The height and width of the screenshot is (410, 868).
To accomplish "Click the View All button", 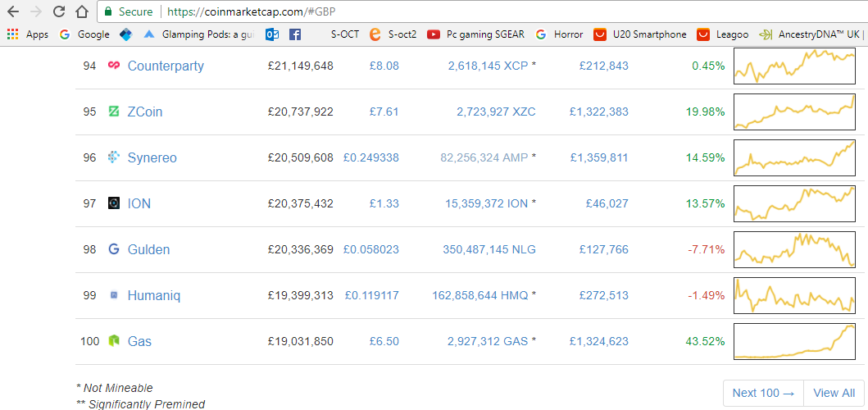I will tap(834, 393).
